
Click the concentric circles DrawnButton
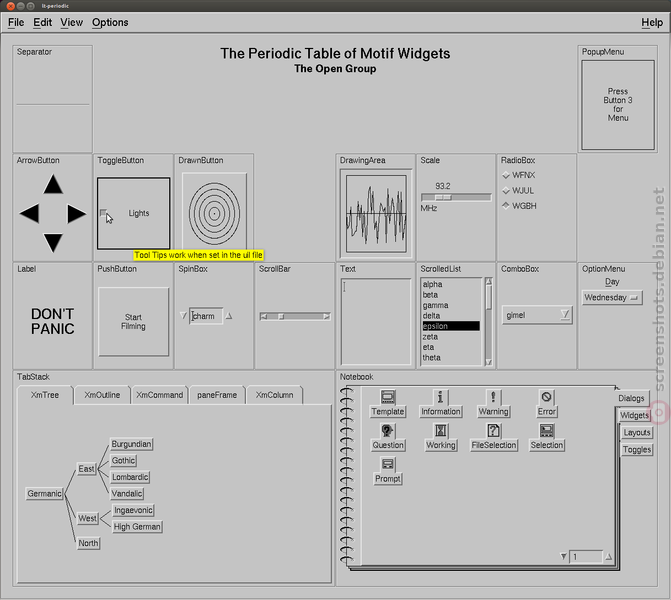click(214, 213)
